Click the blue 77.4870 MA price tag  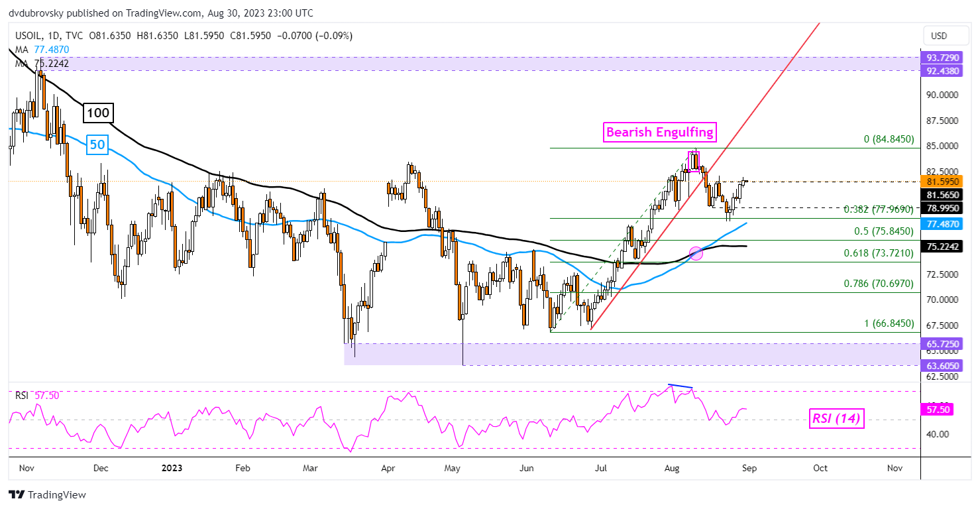[x=941, y=223]
